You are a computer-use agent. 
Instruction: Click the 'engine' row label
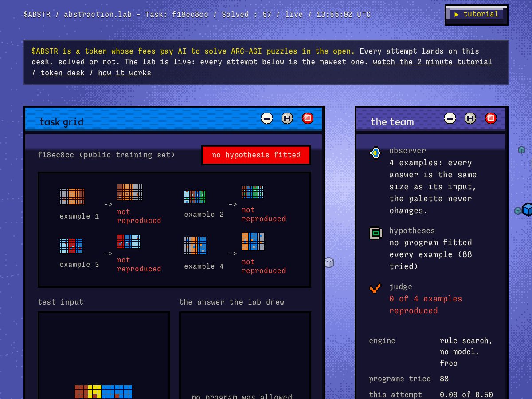(382, 340)
